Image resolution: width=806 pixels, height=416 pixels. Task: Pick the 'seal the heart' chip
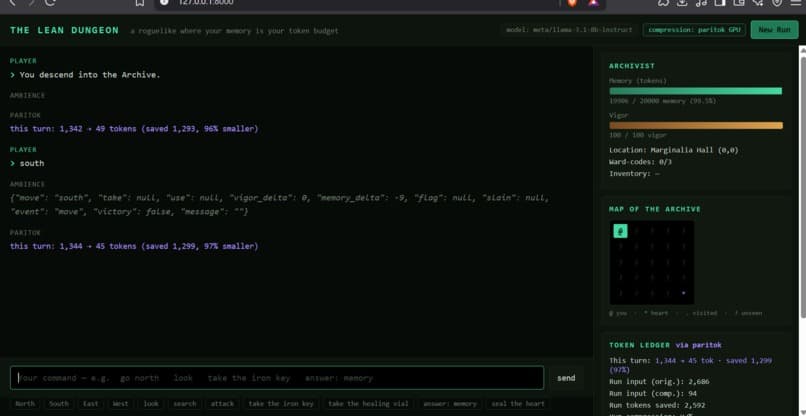[x=518, y=404]
